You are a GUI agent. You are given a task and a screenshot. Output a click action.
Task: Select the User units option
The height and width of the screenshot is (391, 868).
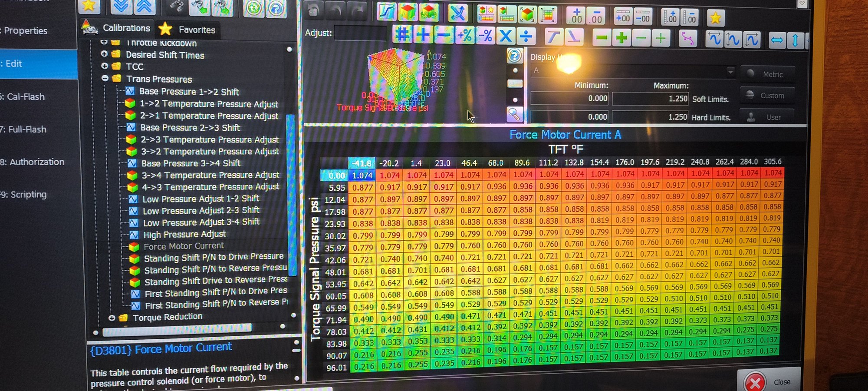tap(767, 117)
